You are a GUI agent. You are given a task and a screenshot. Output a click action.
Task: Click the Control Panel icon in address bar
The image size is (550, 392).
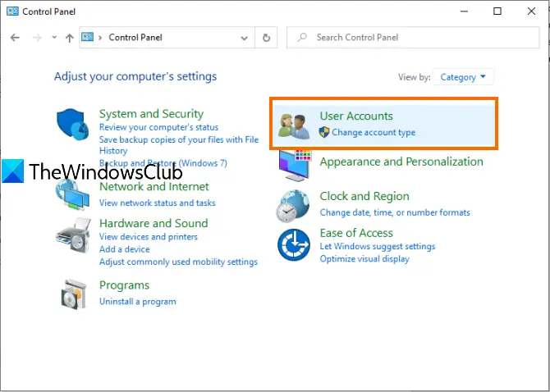[87, 37]
